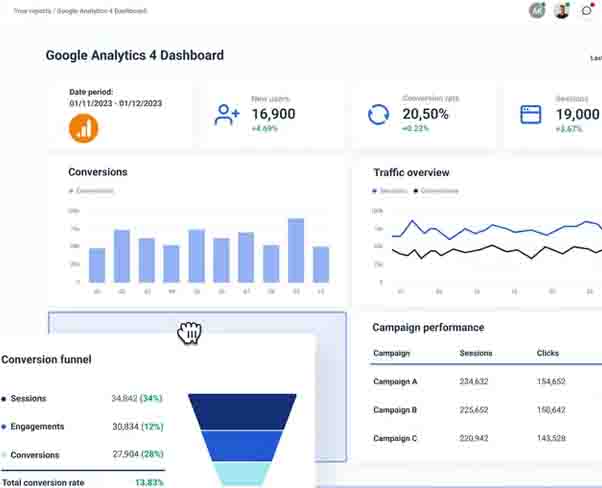Click the Conversions widget title
The image size is (602, 488).
tap(98, 172)
